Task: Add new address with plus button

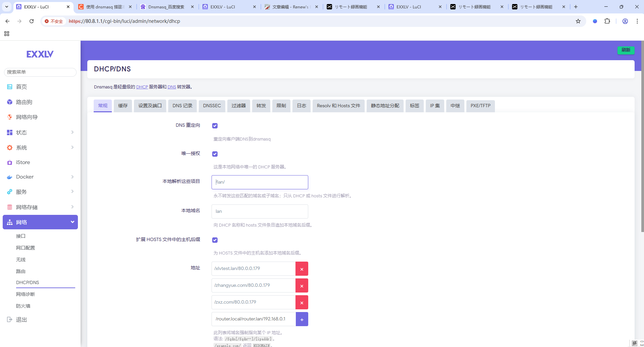Action: 302,319
